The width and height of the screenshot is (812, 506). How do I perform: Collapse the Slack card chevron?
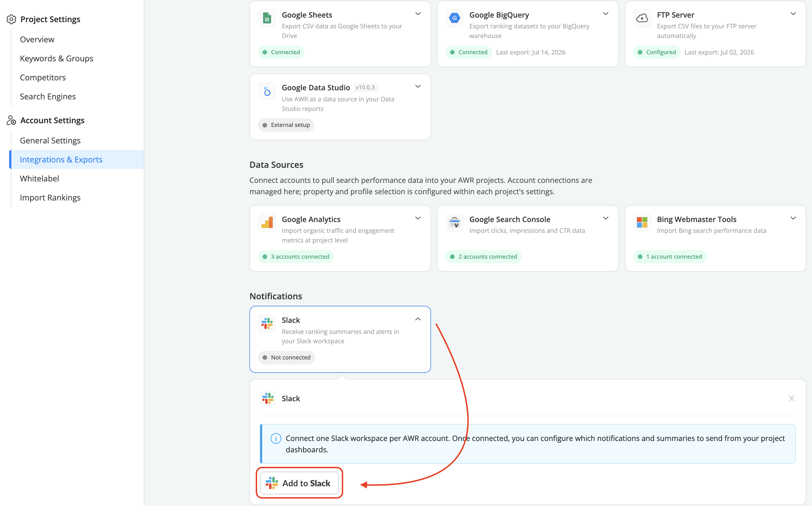tap(418, 319)
